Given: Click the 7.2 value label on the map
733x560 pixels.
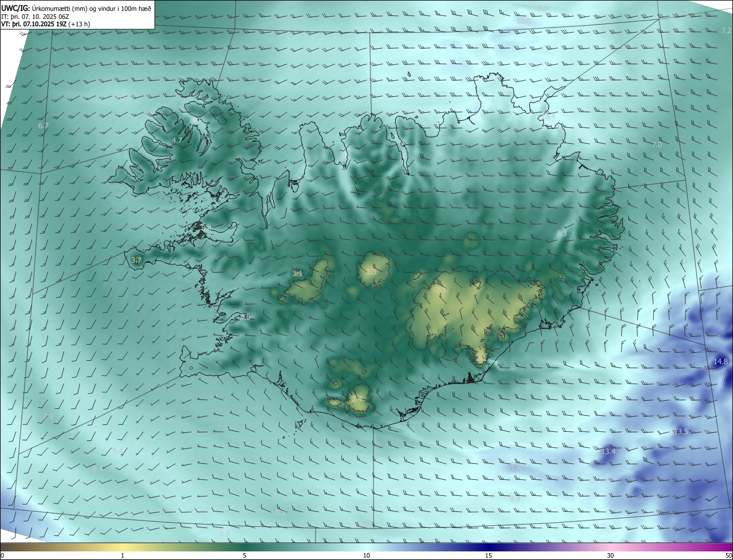Looking at the screenshot, I should coord(726,30).
